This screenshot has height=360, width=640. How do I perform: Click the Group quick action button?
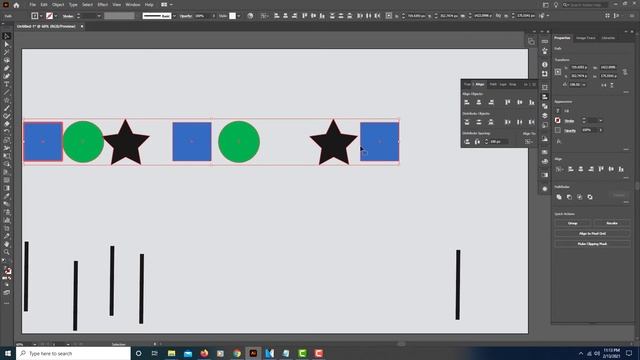[573, 223]
